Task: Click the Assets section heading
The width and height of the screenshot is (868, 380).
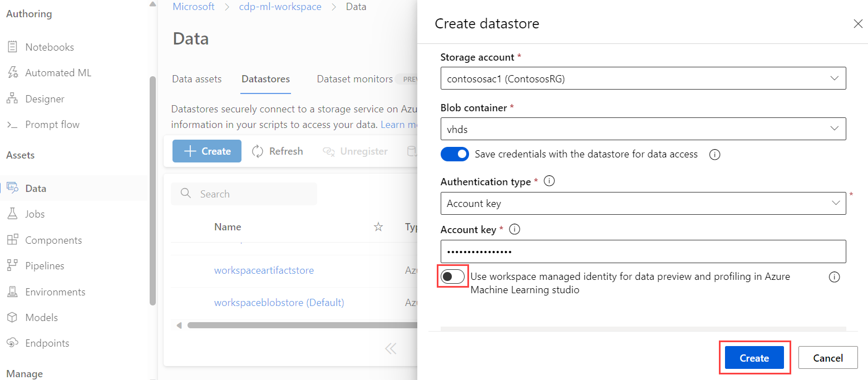Action: [x=21, y=155]
